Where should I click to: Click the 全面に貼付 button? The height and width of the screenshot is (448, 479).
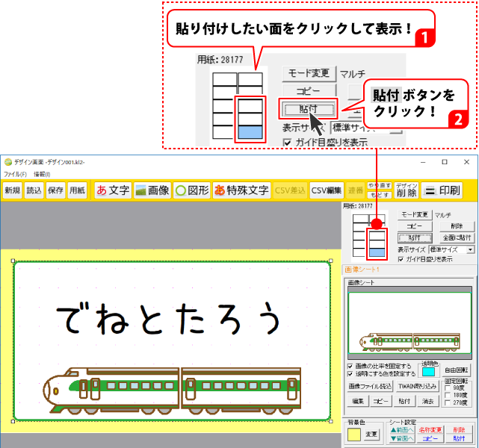click(x=457, y=237)
